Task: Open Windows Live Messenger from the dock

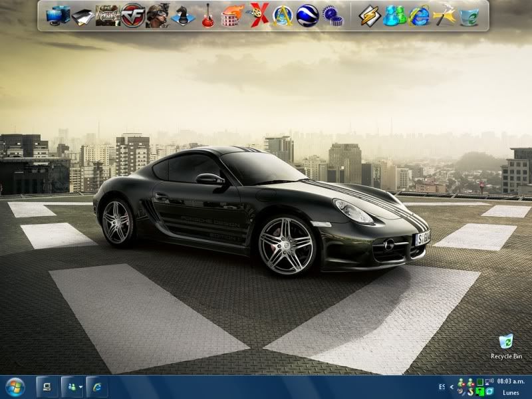Action: click(x=395, y=15)
